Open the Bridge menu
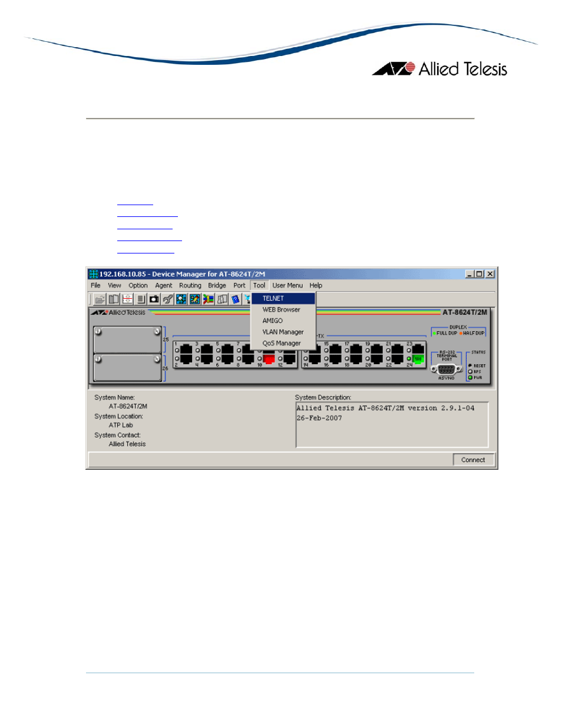This screenshot has width=562, height=728. click(x=217, y=285)
